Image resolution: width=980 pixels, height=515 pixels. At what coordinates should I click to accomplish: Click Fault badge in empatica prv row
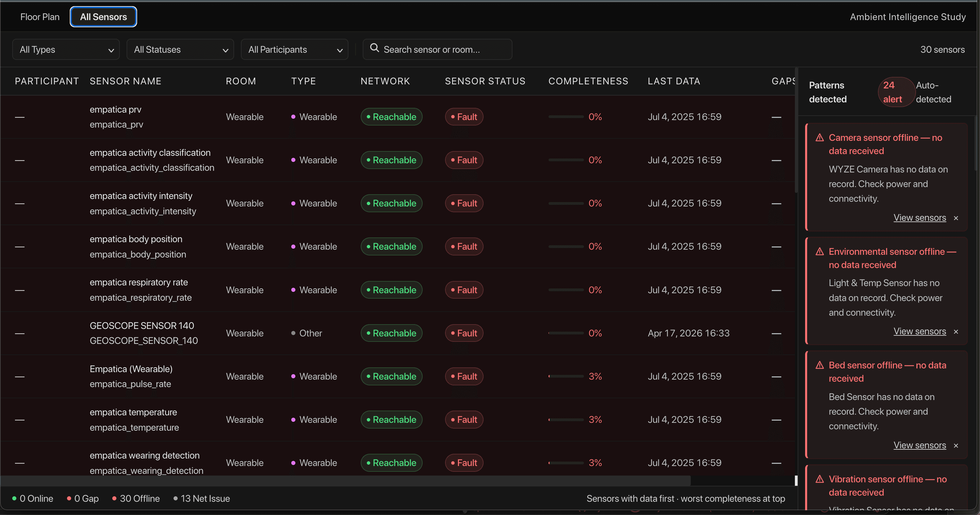464,117
